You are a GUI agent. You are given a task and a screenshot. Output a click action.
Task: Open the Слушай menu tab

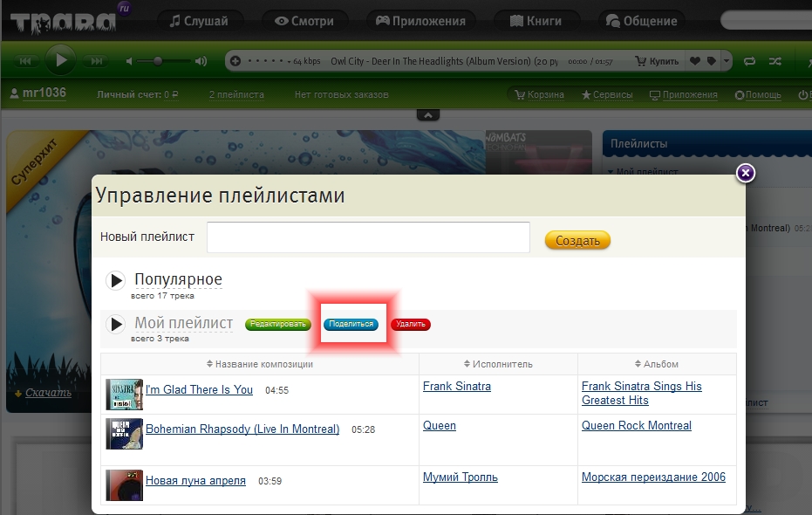[198, 21]
